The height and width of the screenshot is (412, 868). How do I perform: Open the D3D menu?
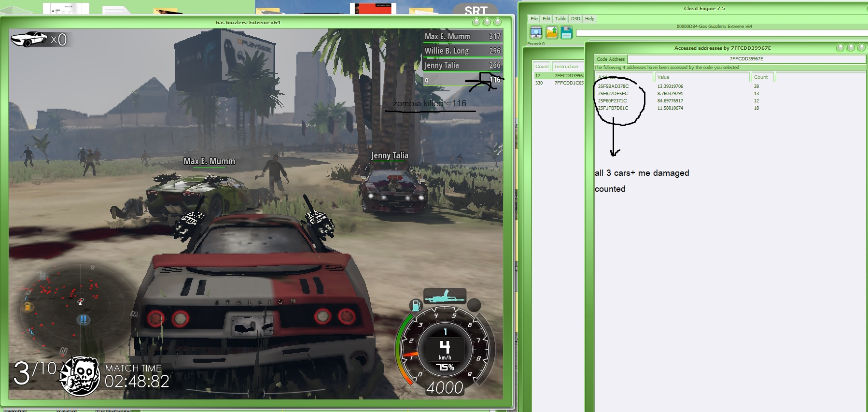pyautogui.click(x=575, y=19)
